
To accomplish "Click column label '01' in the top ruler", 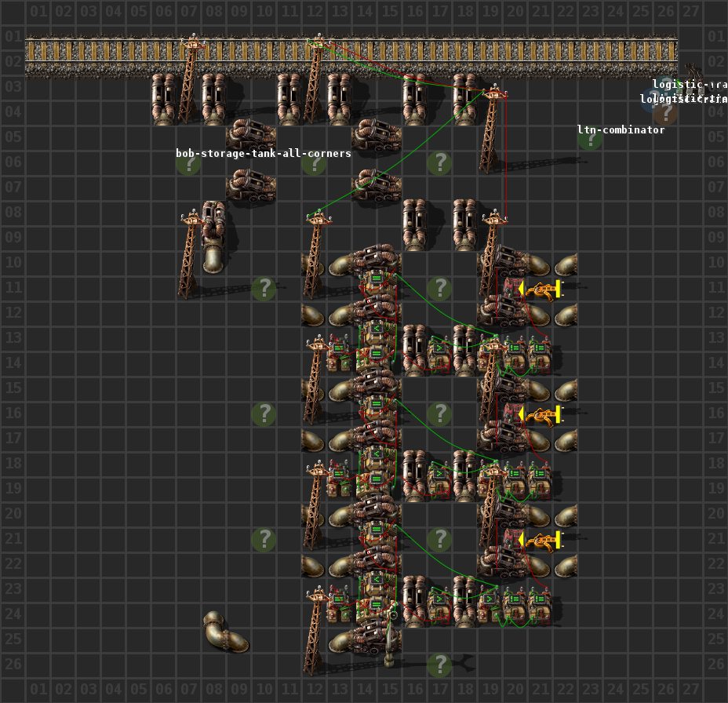I will click(x=38, y=11).
